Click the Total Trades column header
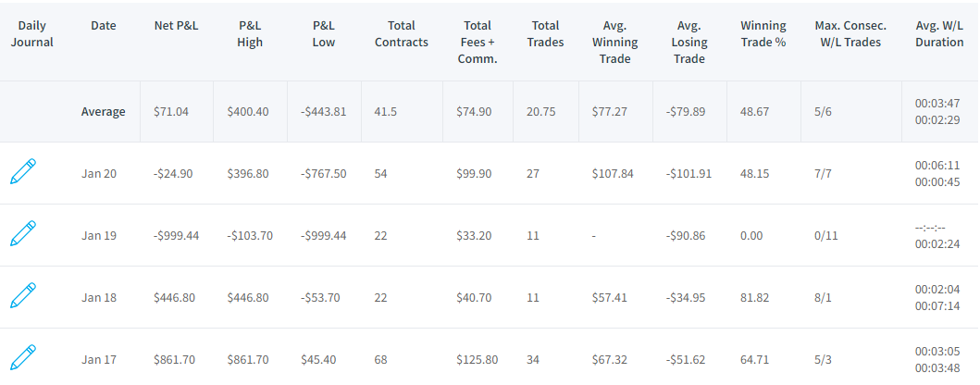This screenshot has width=980, height=385. click(x=546, y=33)
